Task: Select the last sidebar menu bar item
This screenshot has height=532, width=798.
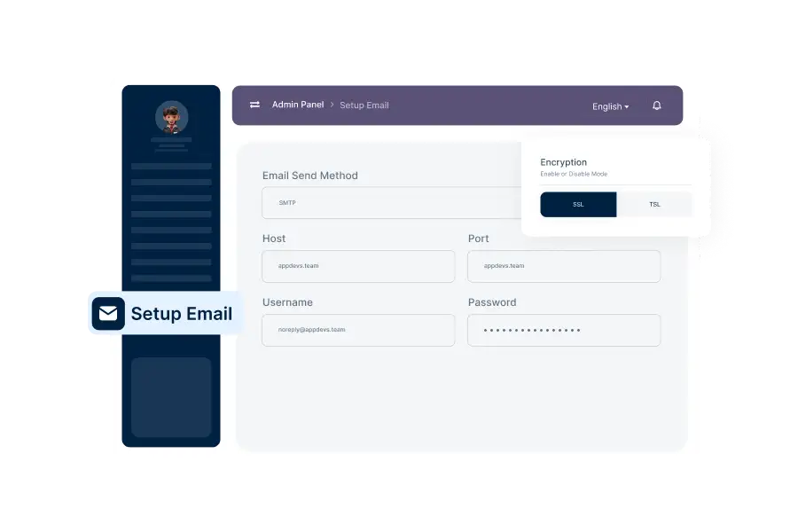Action: pos(171,278)
